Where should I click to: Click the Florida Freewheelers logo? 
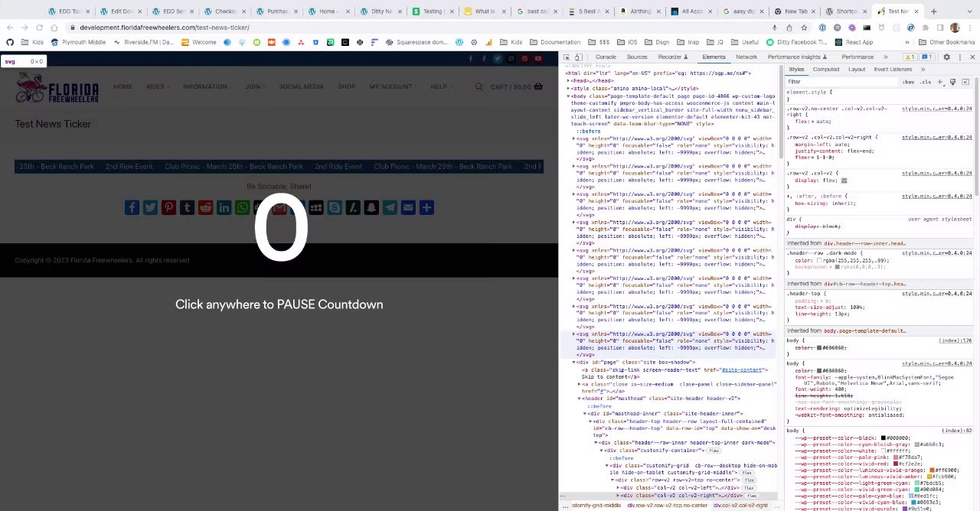click(x=57, y=88)
